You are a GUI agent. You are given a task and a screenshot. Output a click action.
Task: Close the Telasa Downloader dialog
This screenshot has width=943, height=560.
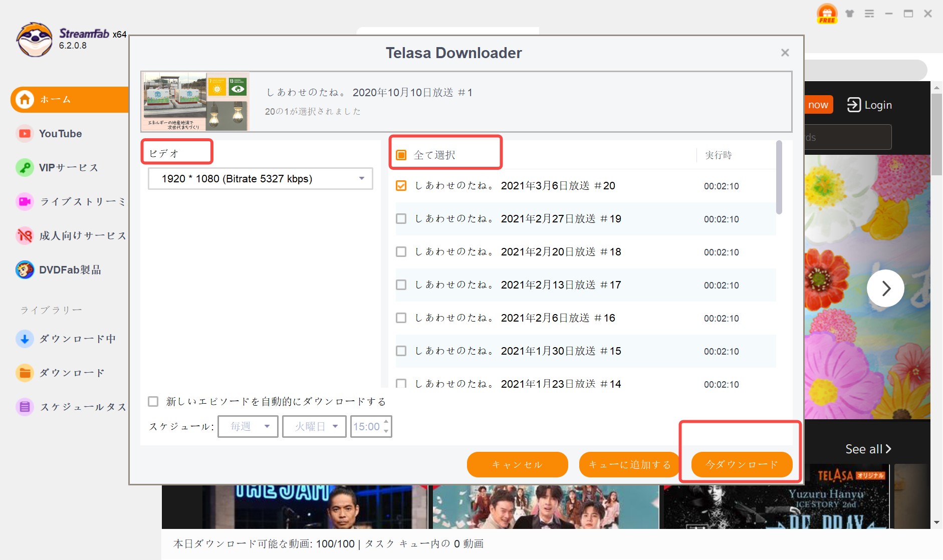[x=785, y=53]
